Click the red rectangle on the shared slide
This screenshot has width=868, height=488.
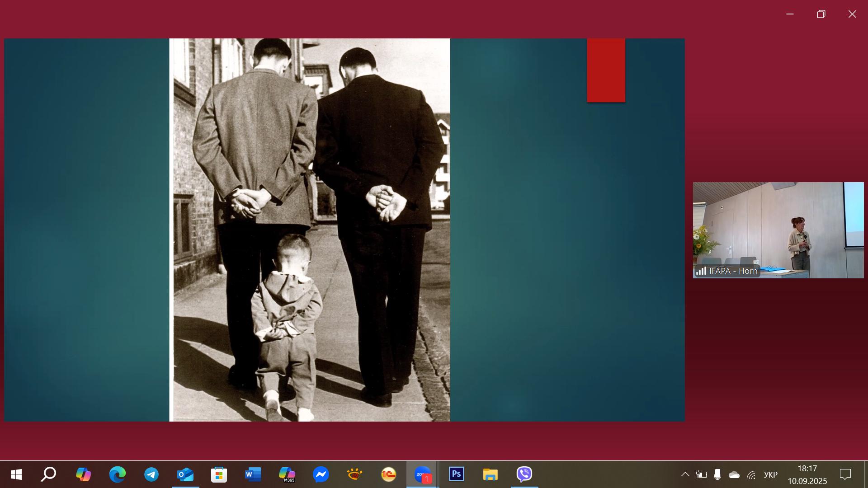click(x=606, y=70)
